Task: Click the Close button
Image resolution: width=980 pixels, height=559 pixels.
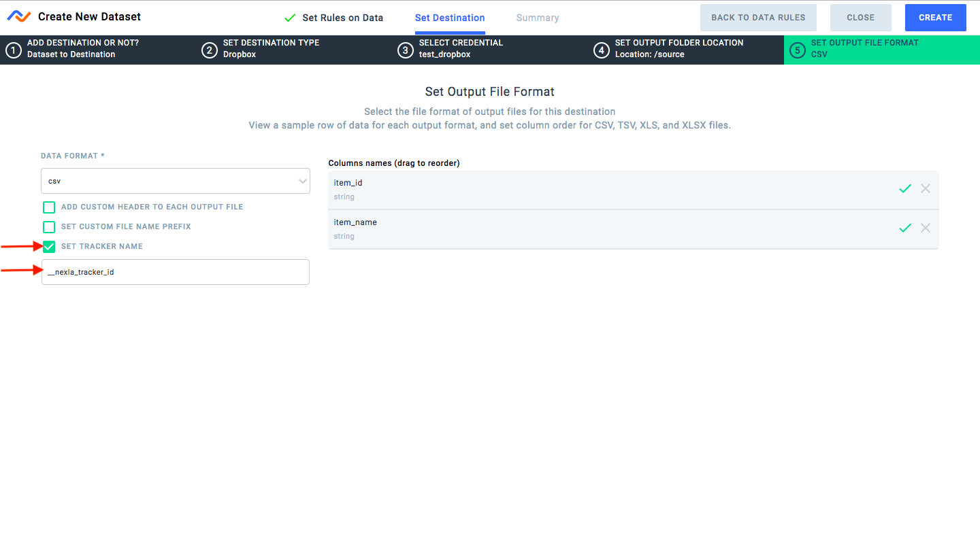Action: tap(860, 18)
